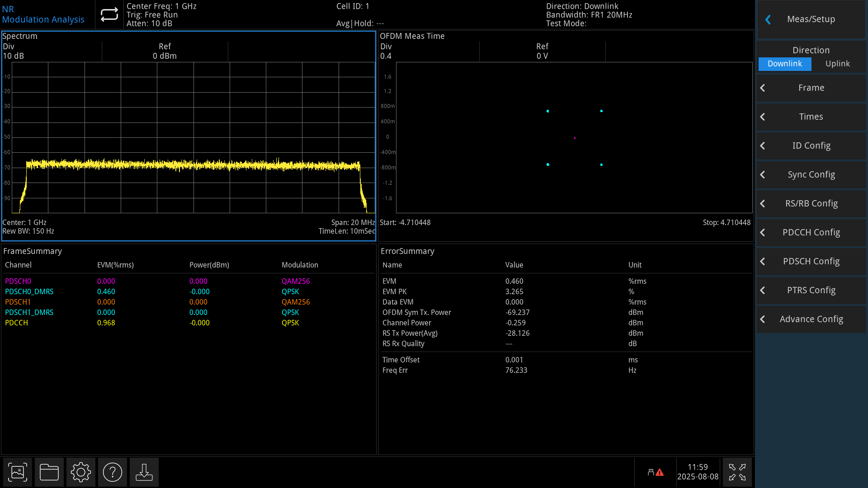The width and height of the screenshot is (868, 488).
Task: Click the help question mark icon
Action: coord(112,472)
